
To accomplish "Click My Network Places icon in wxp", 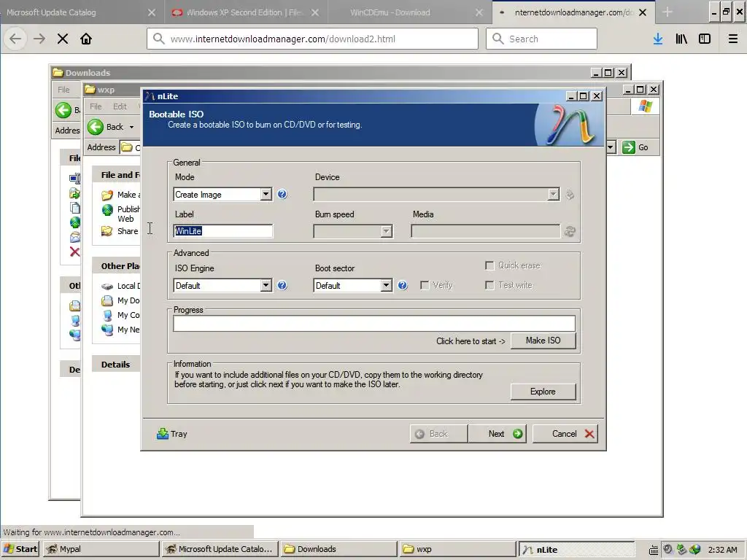I will (107, 330).
